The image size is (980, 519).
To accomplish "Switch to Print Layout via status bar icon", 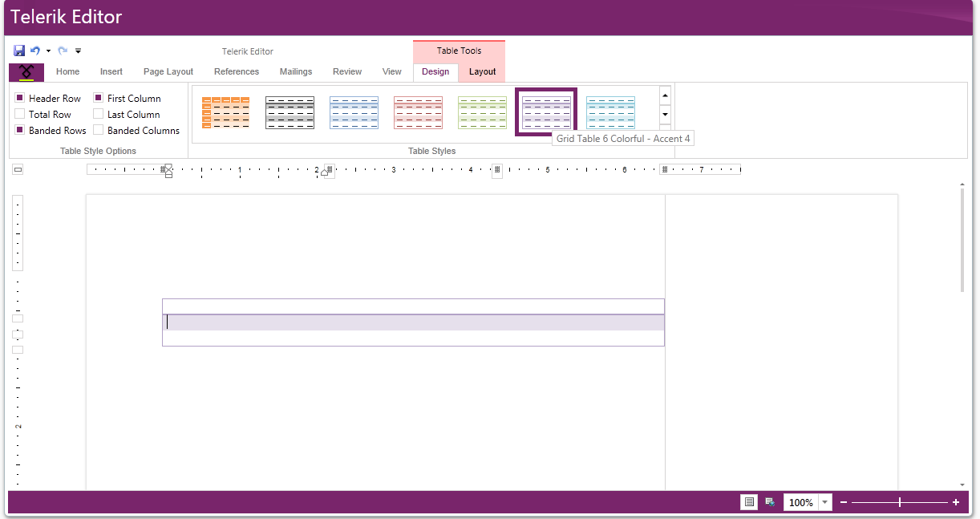I will pyautogui.click(x=748, y=501).
